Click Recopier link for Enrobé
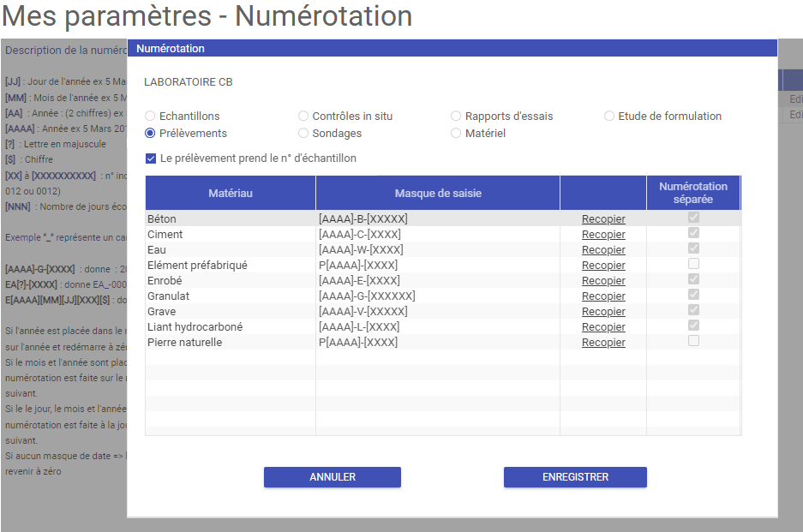803x532 pixels. 603,281
